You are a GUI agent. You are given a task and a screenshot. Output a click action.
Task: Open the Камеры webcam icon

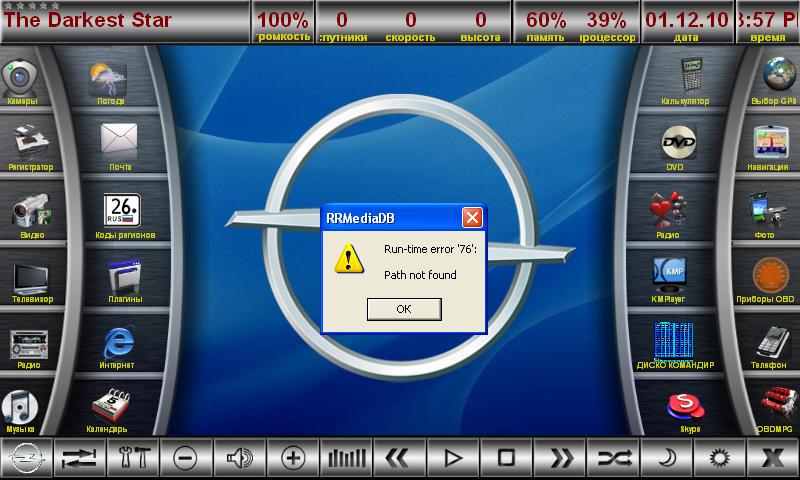point(19,78)
